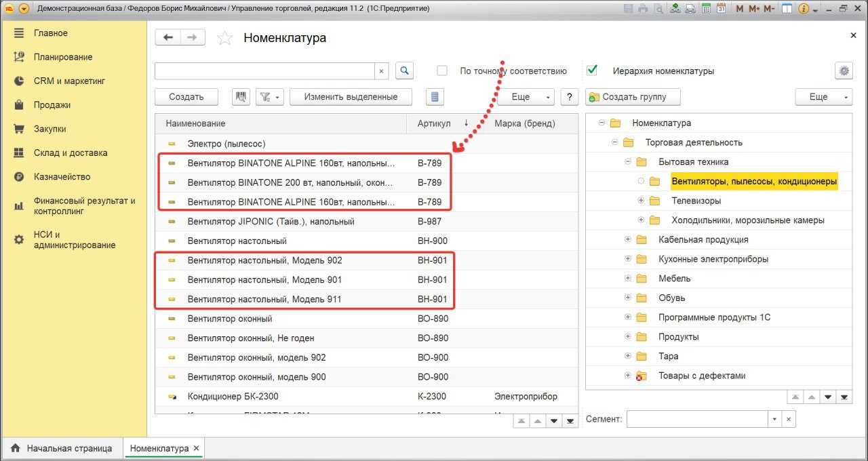The image size is (868, 461).
Task: Expand the Телевизоры tree node
Action: pyautogui.click(x=641, y=201)
